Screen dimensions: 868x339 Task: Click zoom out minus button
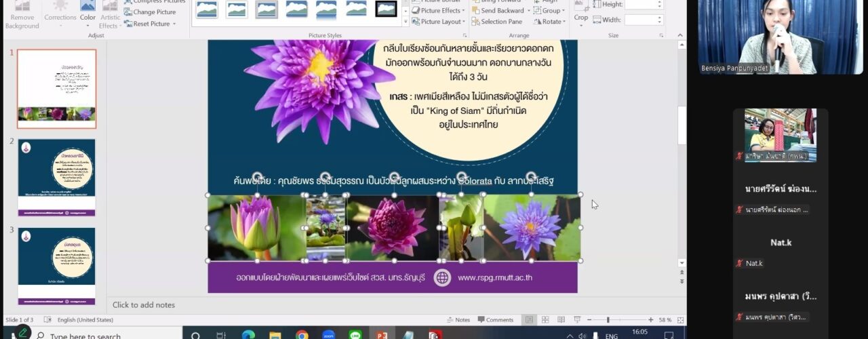(x=590, y=320)
